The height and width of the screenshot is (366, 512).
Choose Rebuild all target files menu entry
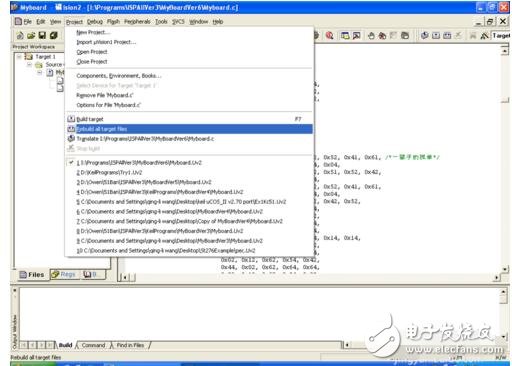[189, 129]
